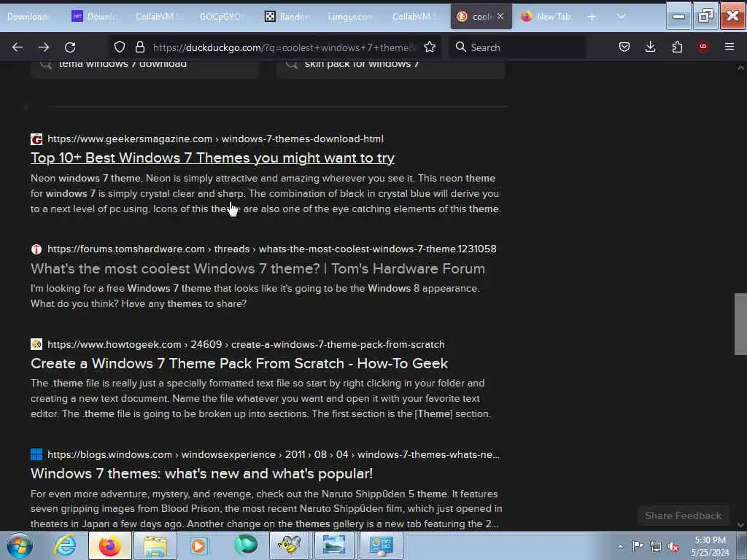The image size is (747, 560).
Task: View site security via padlock icon
Action: 139,47
